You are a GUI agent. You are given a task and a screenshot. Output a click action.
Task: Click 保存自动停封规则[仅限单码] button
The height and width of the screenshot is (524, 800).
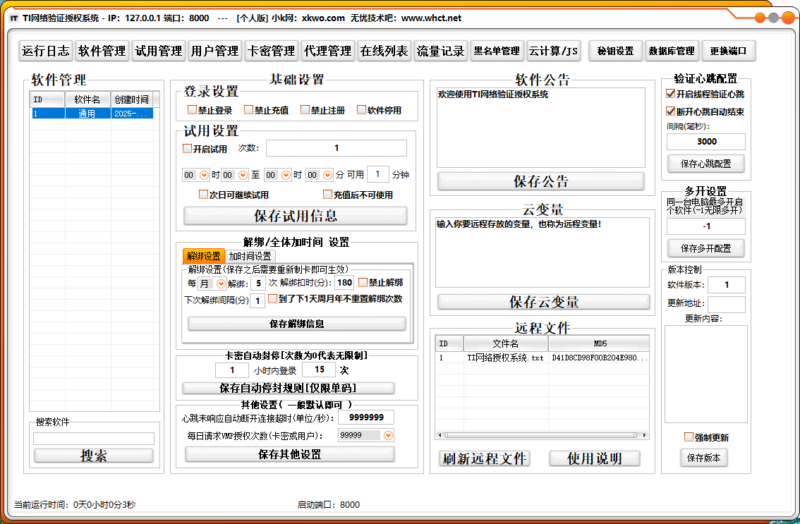288,388
